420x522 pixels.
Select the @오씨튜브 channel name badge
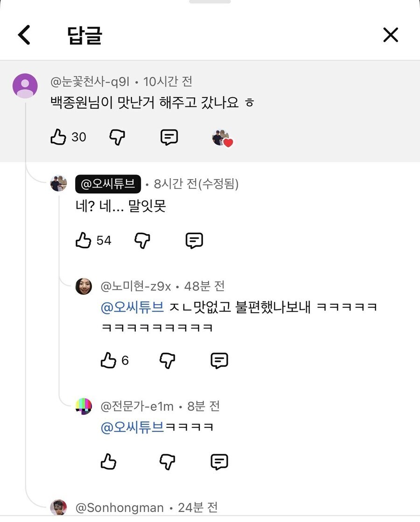coord(107,184)
